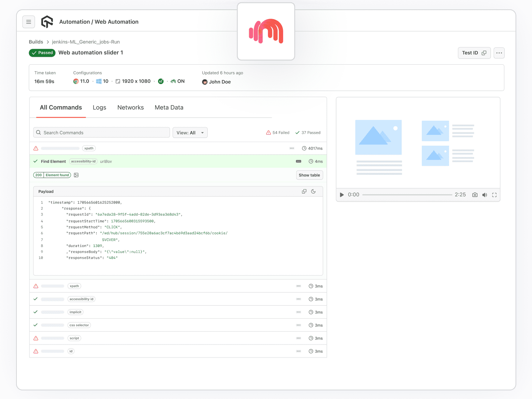
Task: Expand options for the xpath command row
Action: (x=291, y=148)
